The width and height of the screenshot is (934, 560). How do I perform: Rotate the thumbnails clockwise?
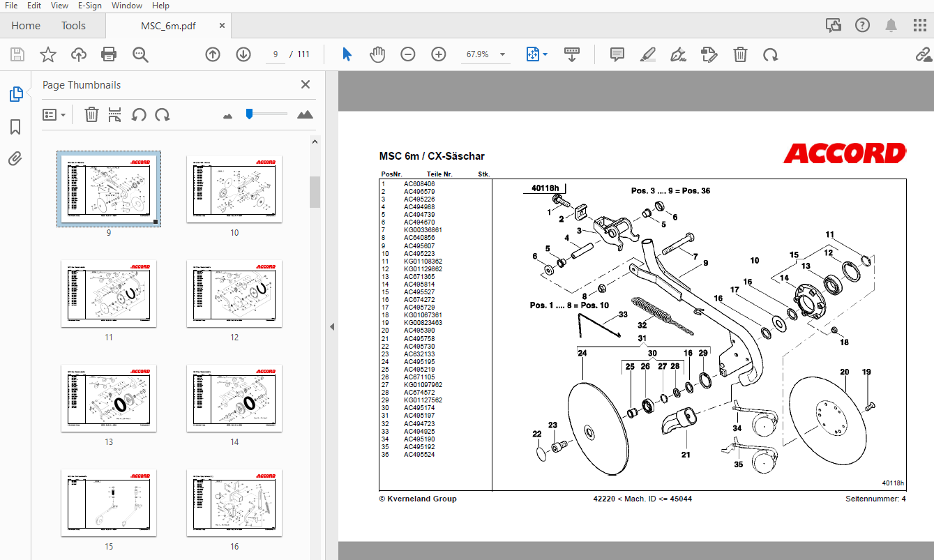[162, 114]
